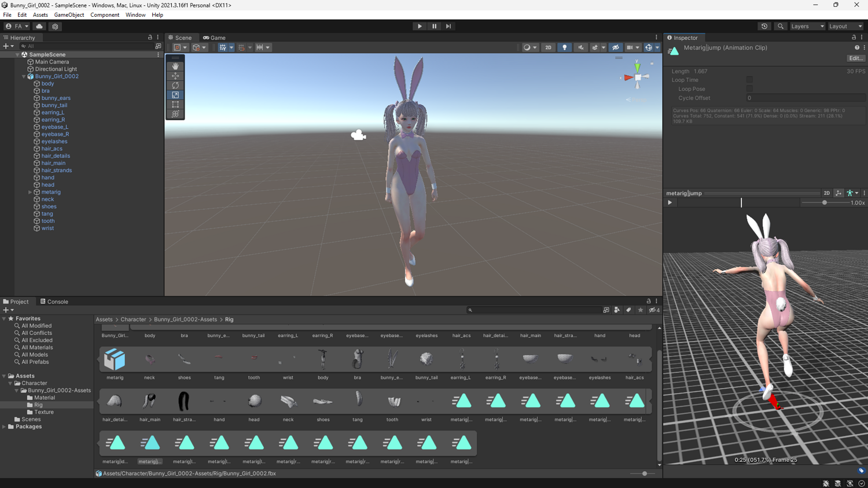Click the Project search-by-label icon
This screenshot has height=488, width=868.
pyautogui.click(x=628, y=310)
